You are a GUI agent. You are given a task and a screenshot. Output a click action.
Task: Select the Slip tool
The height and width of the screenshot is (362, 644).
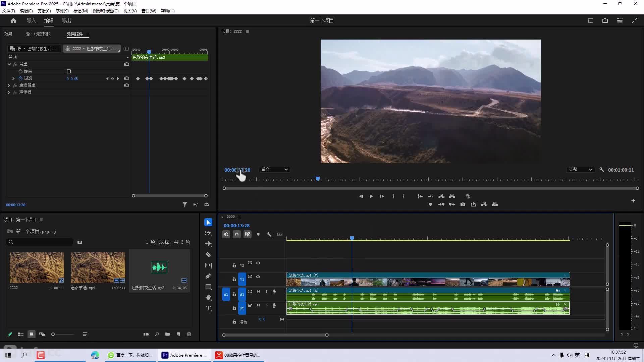tap(208, 265)
